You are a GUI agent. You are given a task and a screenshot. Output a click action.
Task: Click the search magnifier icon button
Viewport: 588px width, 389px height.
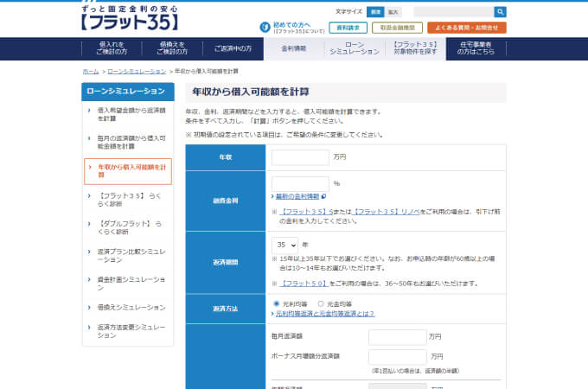coord(500,12)
